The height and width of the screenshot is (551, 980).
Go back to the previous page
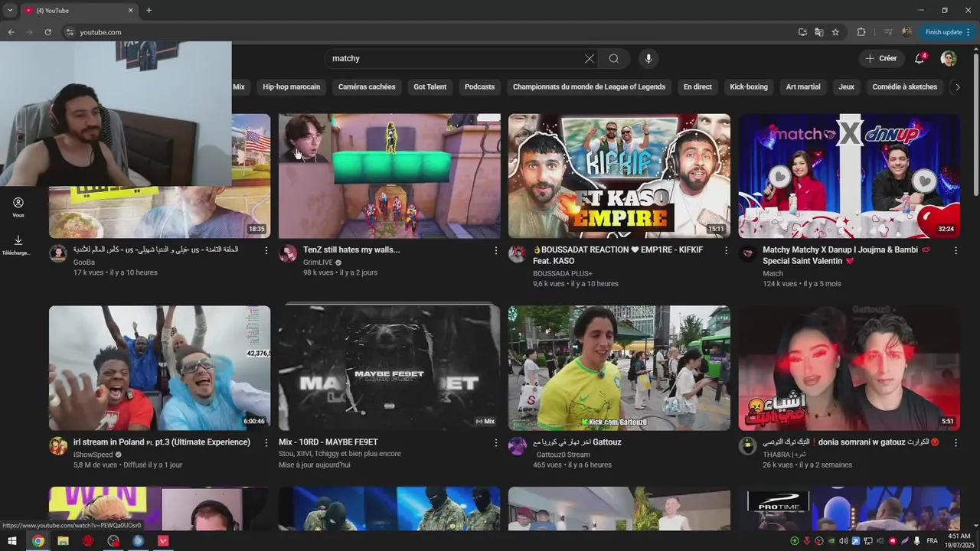11,32
